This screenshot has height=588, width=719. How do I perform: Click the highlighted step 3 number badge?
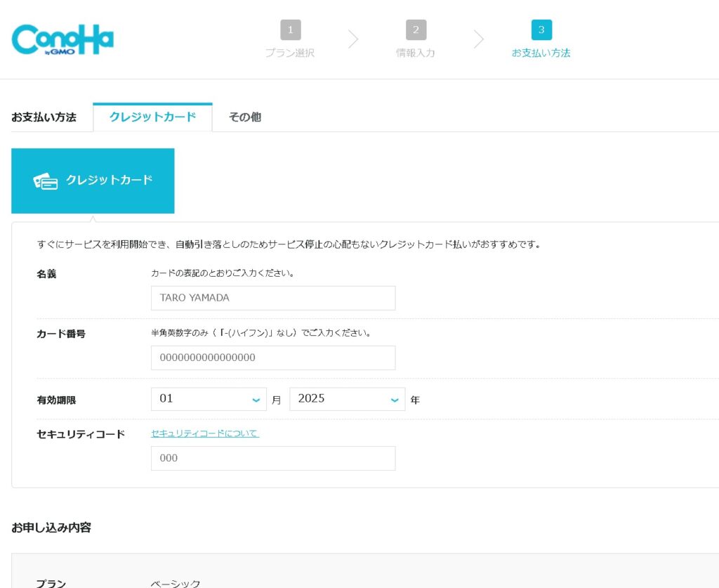coord(541,30)
